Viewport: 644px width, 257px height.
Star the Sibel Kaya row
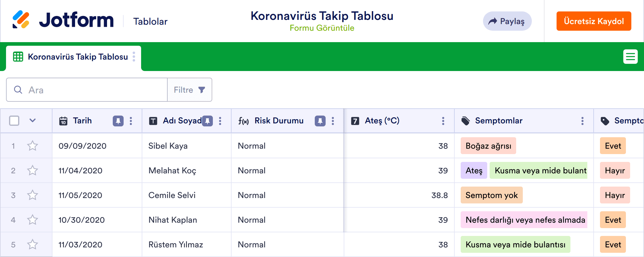33,146
